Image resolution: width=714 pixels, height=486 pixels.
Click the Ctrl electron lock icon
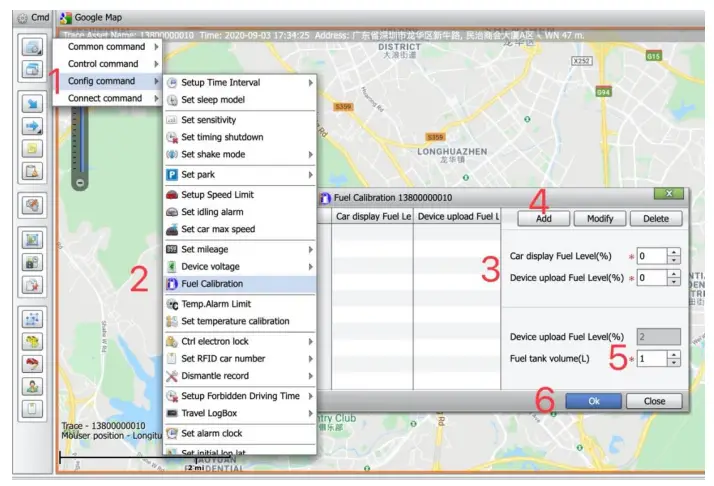tap(172, 341)
